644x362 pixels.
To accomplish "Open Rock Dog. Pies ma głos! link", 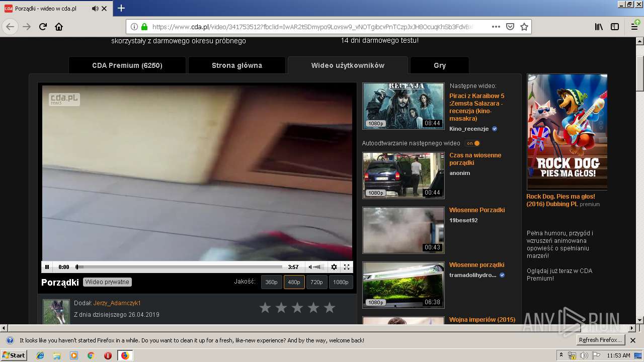I will pos(560,200).
